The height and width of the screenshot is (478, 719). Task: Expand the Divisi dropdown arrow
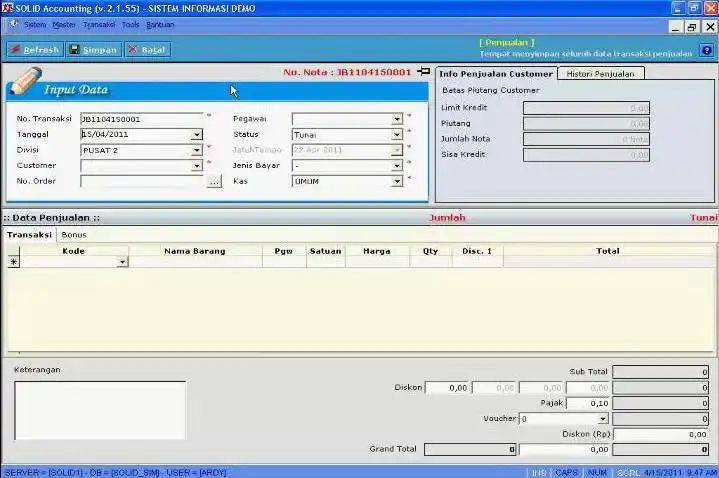(196, 150)
